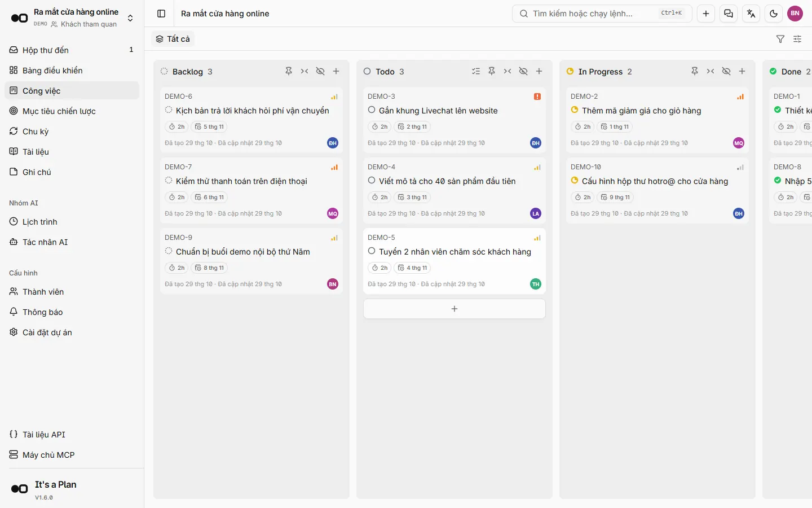Add a task to In Progress column
The width and height of the screenshot is (812, 508).
(x=742, y=71)
